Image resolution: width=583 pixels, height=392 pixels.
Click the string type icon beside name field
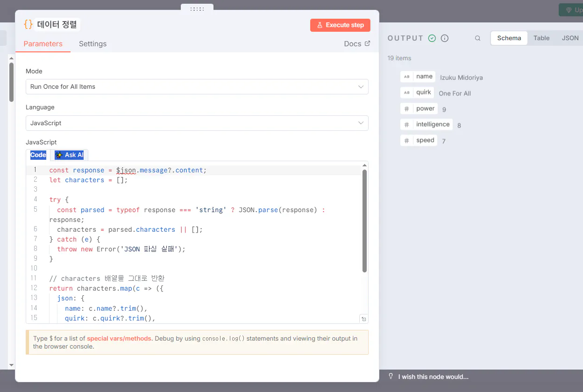point(407,77)
